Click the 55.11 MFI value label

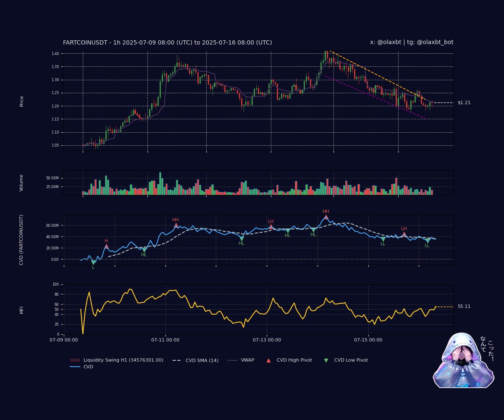click(464, 307)
